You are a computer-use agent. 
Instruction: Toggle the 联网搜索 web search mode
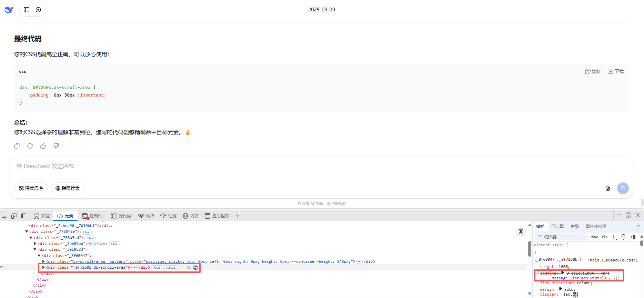[68, 188]
